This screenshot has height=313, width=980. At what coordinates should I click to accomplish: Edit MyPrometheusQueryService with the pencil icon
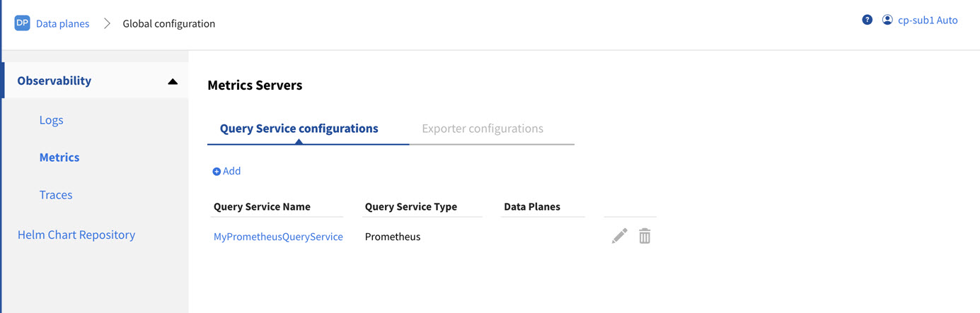[x=619, y=236]
